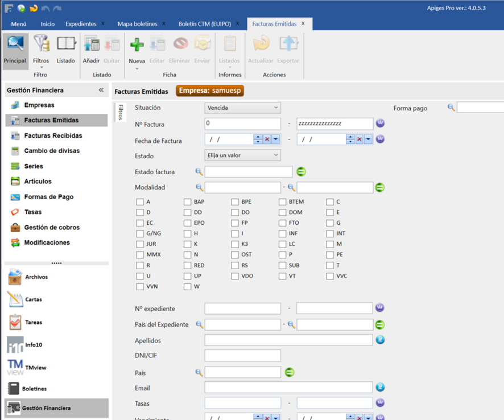Click the purple crown icon beside Nº Factura

click(x=380, y=123)
